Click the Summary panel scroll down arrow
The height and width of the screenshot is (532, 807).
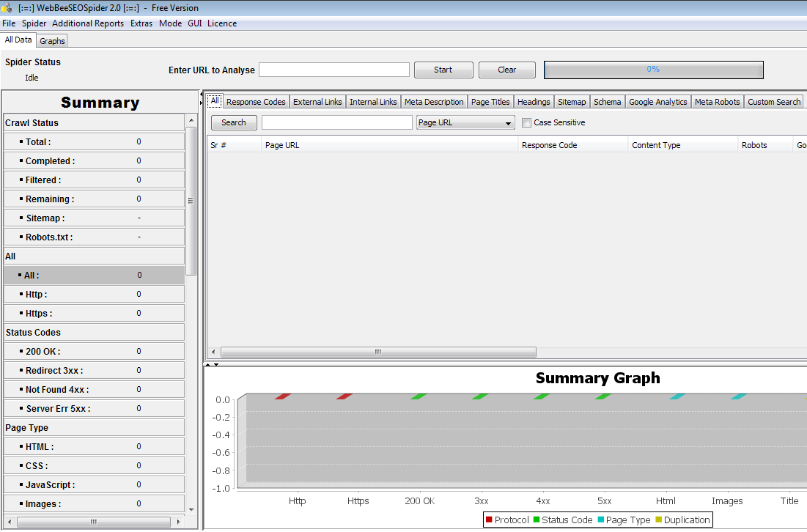point(191,510)
